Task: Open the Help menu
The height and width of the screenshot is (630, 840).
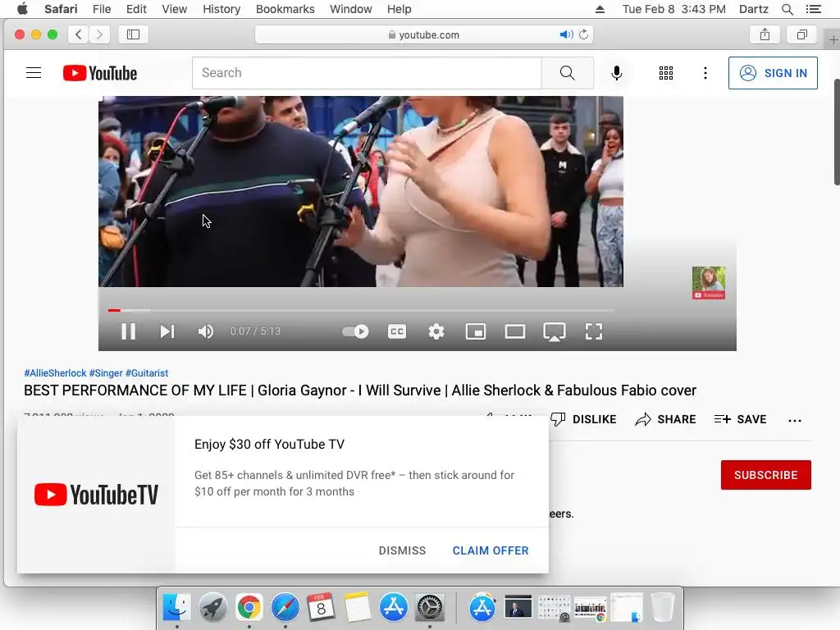Action: [x=399, y=9]
